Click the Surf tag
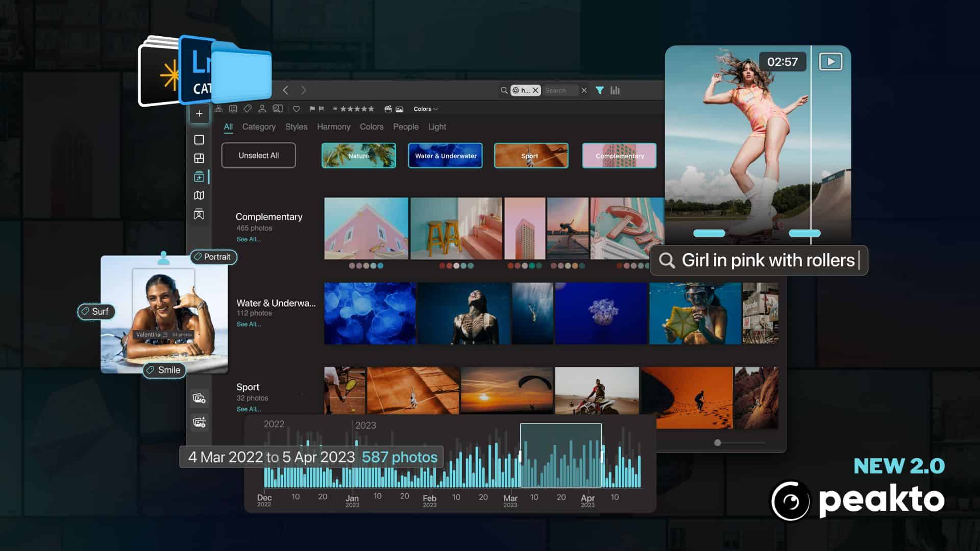980x551 pixels. (x=96, y=311)
